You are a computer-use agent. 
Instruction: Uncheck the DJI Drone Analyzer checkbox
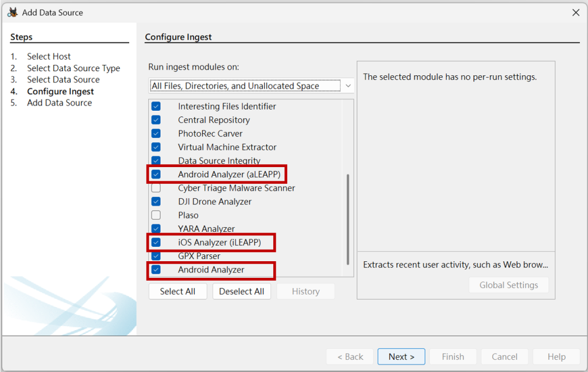(156, 201)
